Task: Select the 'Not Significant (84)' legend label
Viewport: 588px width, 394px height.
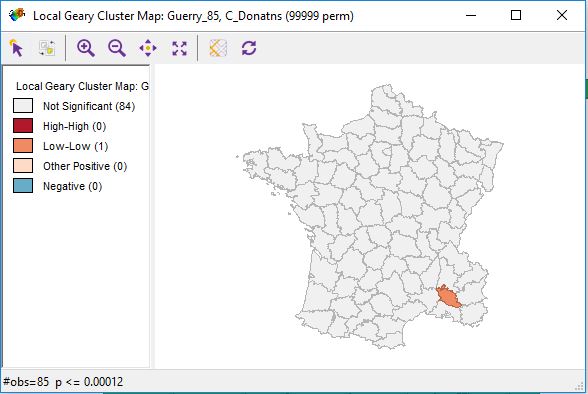Action: point(89,106)
